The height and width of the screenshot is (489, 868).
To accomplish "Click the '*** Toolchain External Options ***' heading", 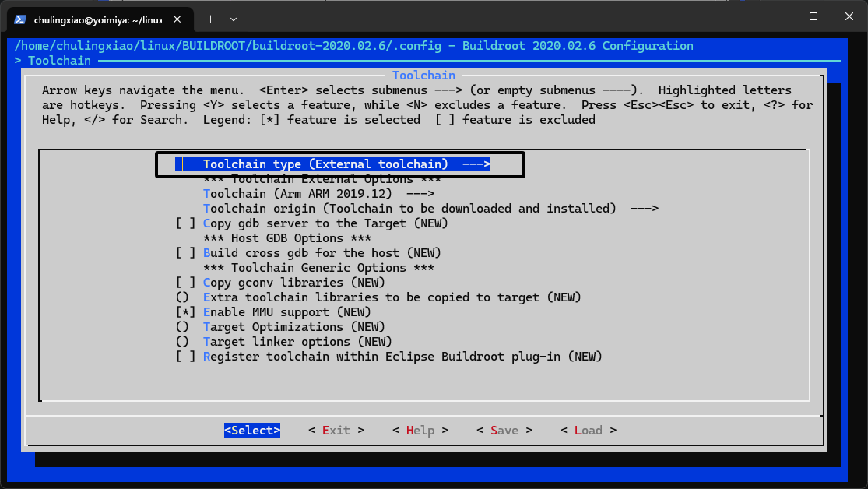I will tap(322, 179).
